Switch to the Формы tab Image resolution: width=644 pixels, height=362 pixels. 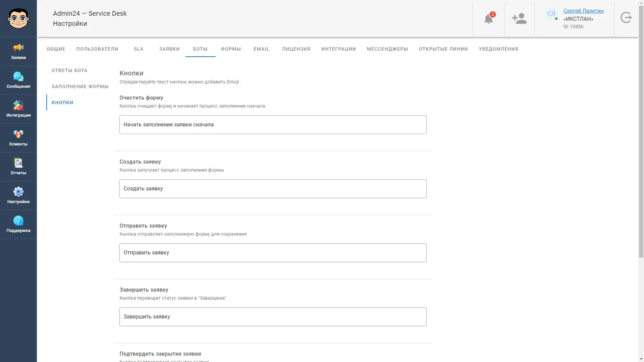point(231,49)
